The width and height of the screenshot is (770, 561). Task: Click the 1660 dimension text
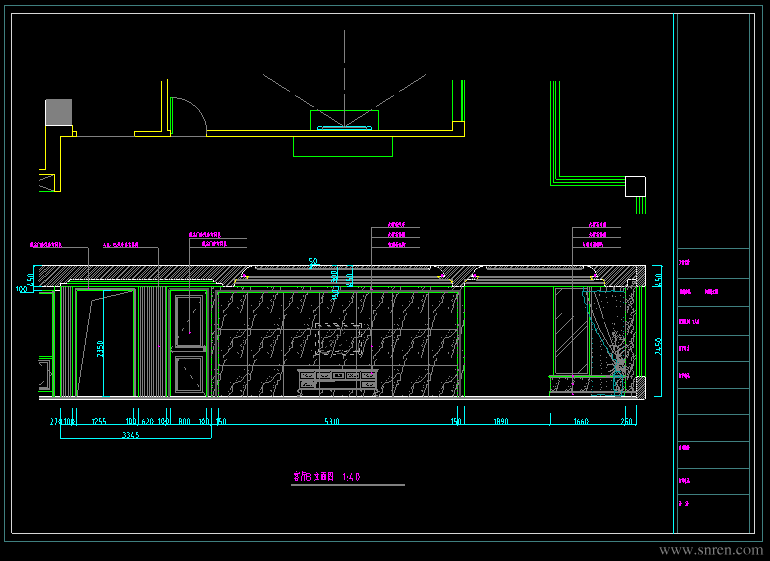click(581, 422)
